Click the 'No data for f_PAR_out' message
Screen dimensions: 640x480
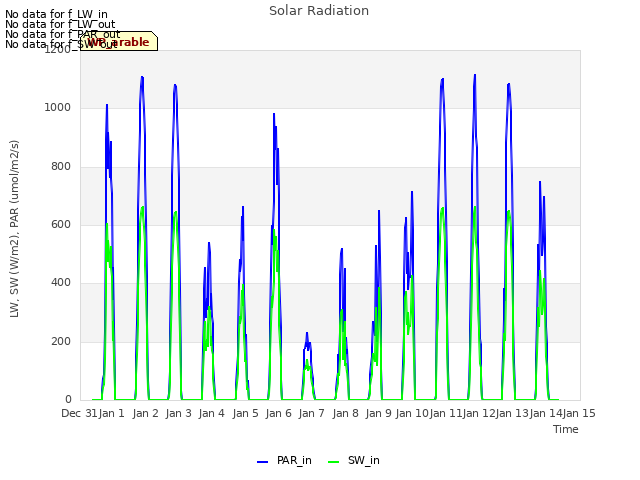click(x=62, y=34)
